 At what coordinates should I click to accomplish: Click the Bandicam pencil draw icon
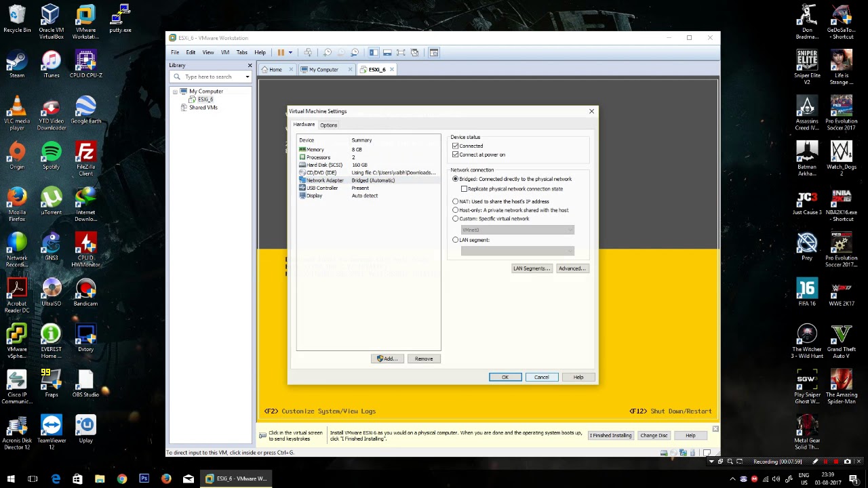[x=815, y=462]
